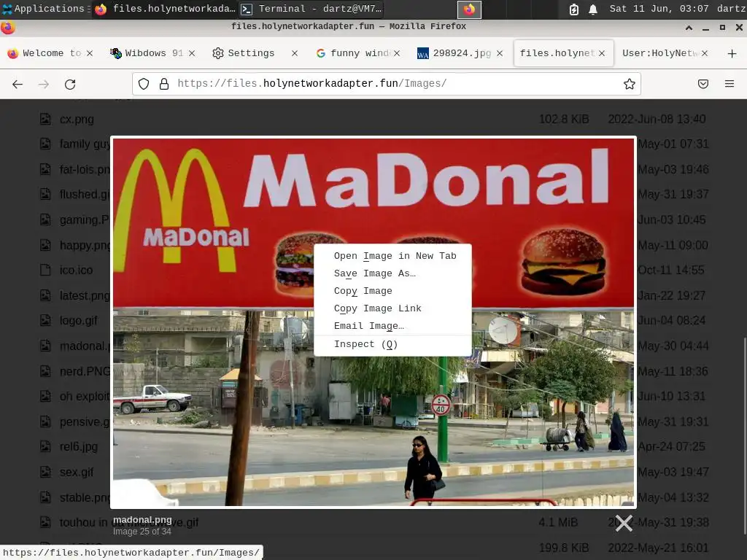747x560 pixels.
Task: Click the battery icon in the panel
Action: point(574,9)
